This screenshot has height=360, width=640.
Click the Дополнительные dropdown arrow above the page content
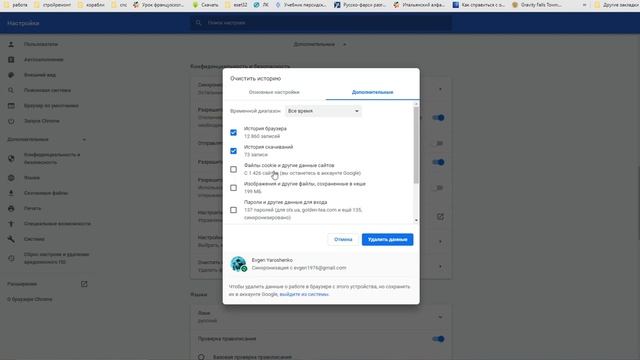pyautogui.click(x=344, y=44)
